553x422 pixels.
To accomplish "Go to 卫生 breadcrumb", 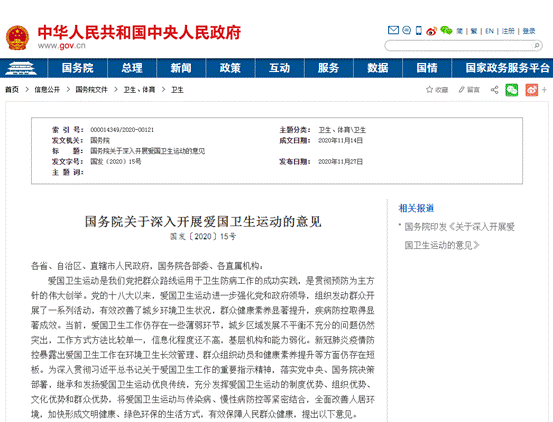I will point(177,90).
